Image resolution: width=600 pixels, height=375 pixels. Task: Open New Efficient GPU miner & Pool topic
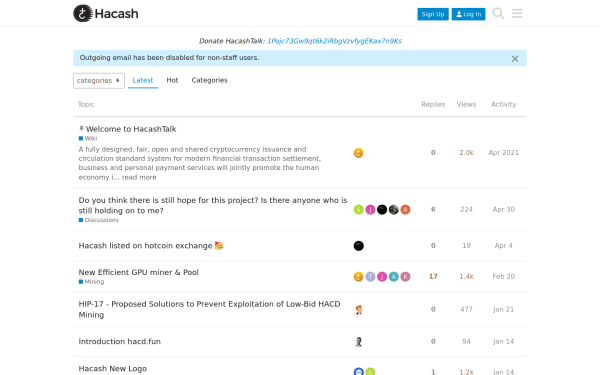[x=139, y=272]
